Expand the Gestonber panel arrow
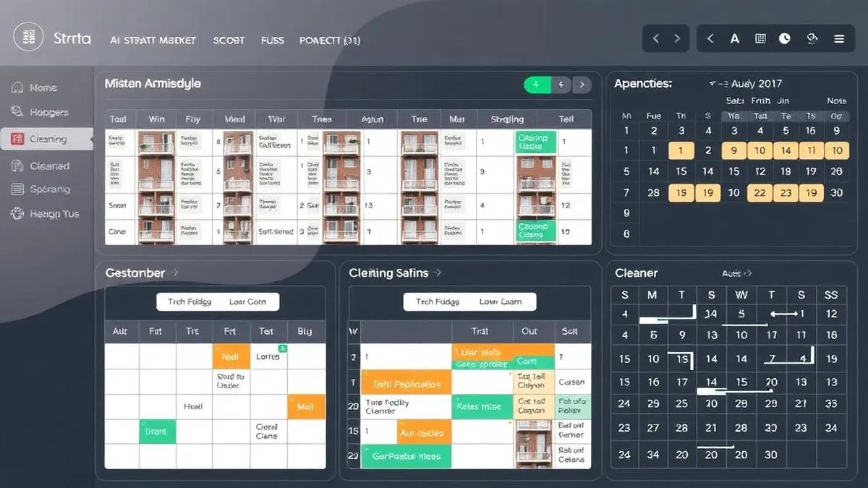 click(x=174, y=273)
